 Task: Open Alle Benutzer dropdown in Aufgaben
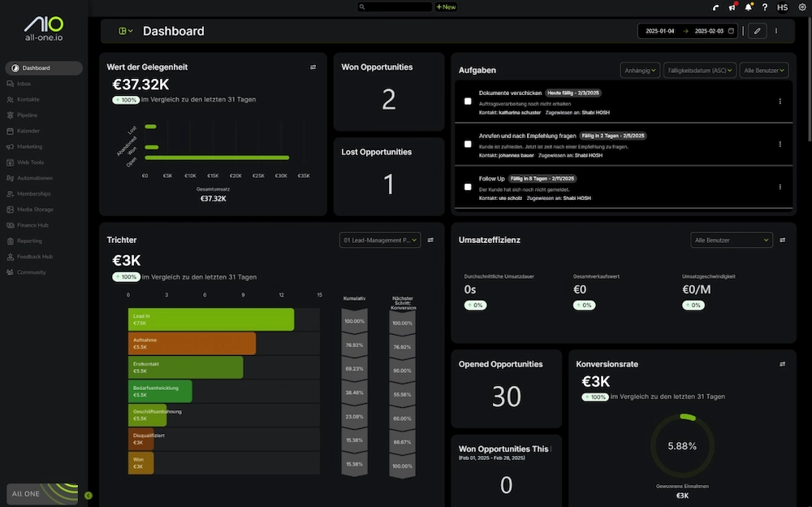tap(764, 70)
